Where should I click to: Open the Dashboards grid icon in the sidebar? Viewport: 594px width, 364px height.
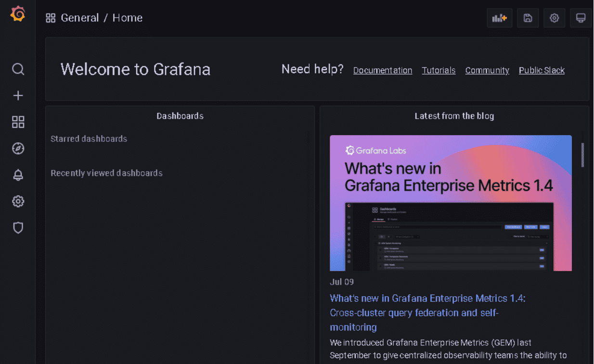click(18, 122)
